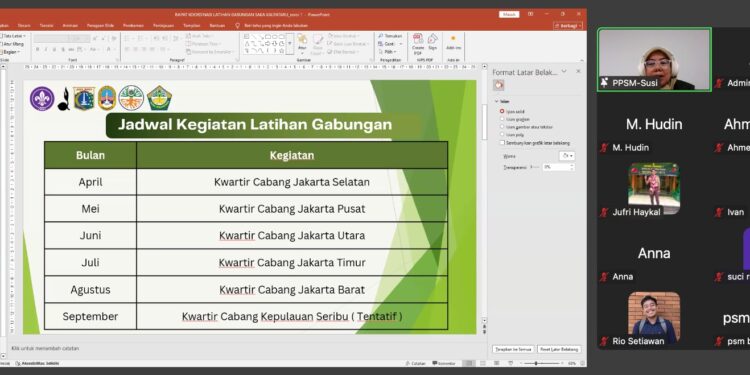Select the Isian solid radio option
This screenshot has height=375, width=750.
tap(502, 111)
